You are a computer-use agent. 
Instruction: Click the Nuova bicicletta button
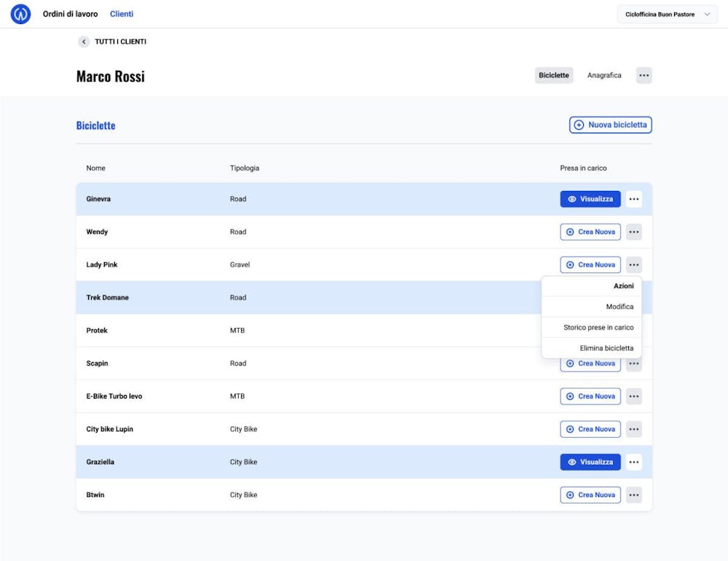[x=610, y=125]
